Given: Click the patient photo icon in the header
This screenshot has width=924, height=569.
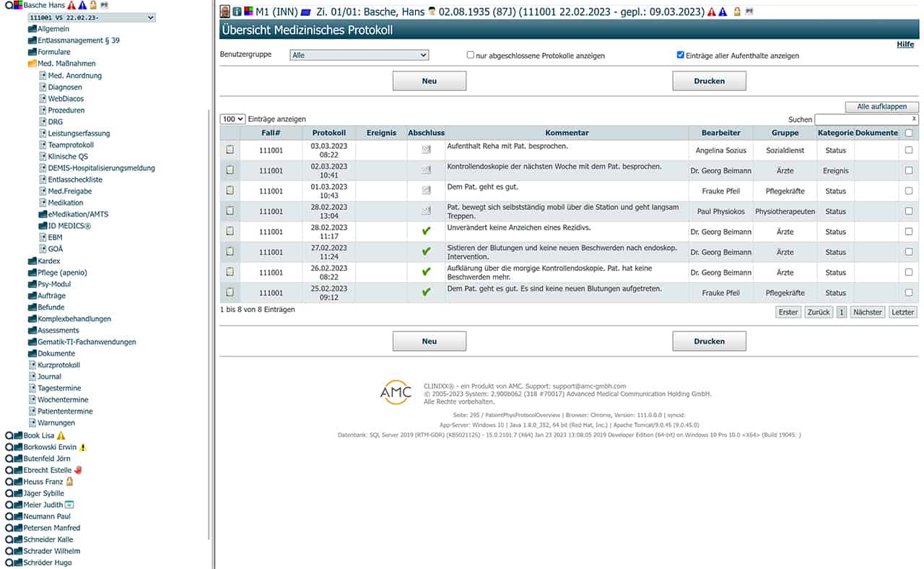Looking at the screenshot, I should pyautogui.click(x=225, y=12).
